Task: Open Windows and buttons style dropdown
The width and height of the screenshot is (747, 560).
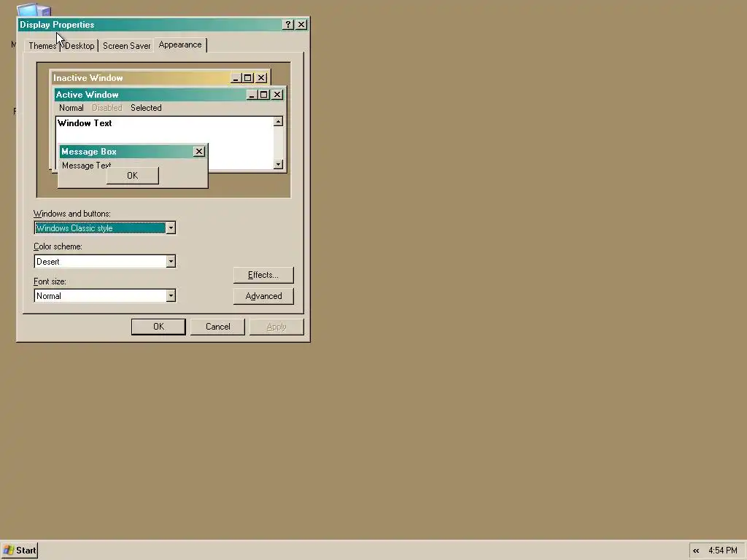Action: tap(171, 228)
